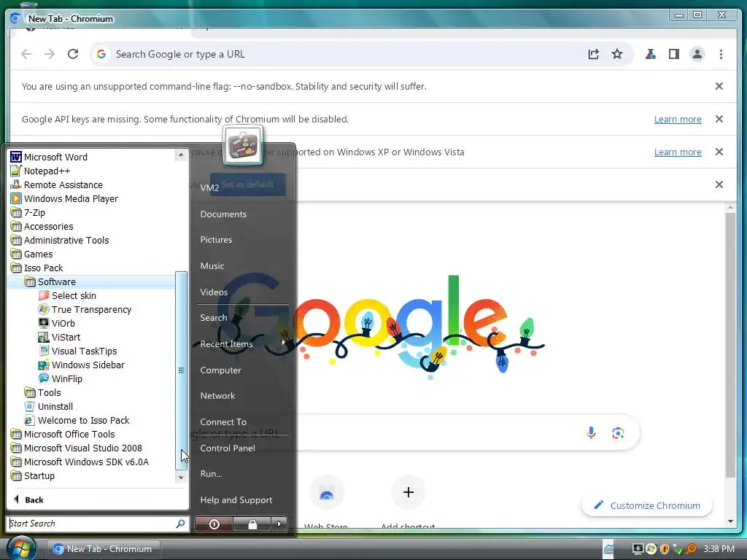The height and width of the screenshot is (560, 747).
Task: Reload the page with the refresh icon
Action: point(73,54)
